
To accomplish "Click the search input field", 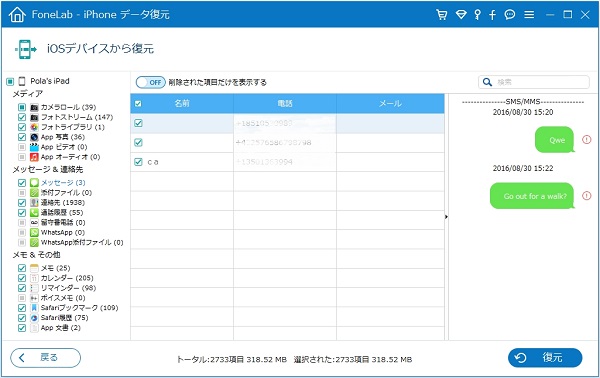I will (x=534, y=82).
